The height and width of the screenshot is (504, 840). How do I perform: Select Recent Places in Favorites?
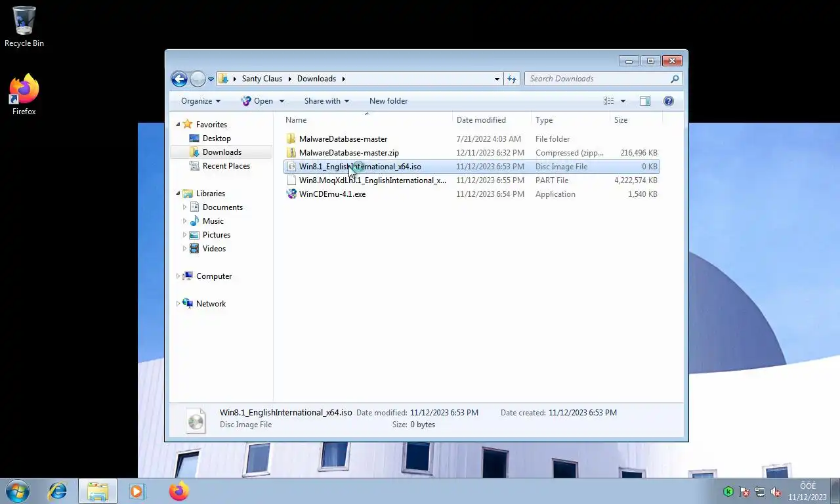226,166
